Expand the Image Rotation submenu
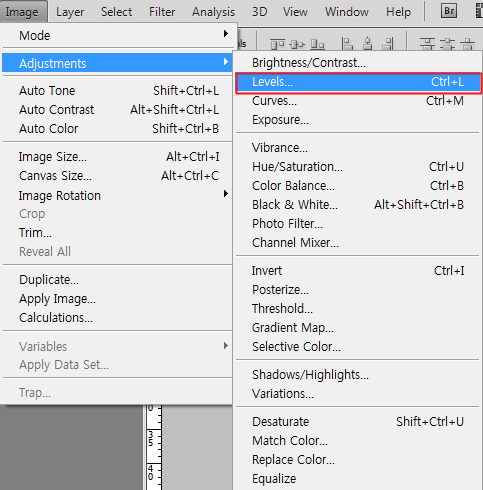The width and height of the screenshot is (483, 490). click(117, 195)
